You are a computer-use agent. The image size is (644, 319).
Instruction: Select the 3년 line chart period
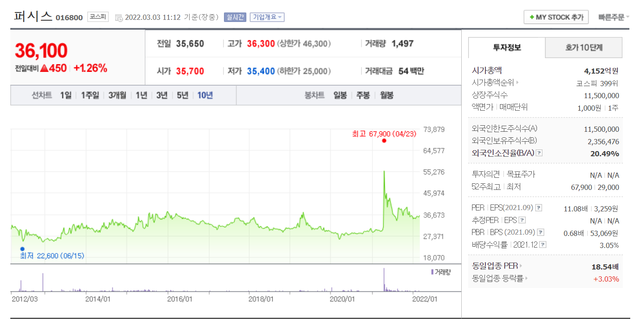(162, 95)
